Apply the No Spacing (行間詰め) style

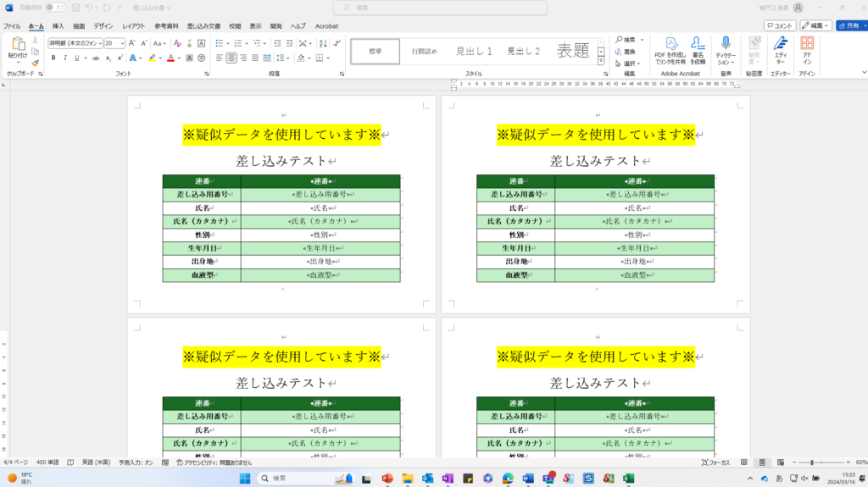[424, 51]
